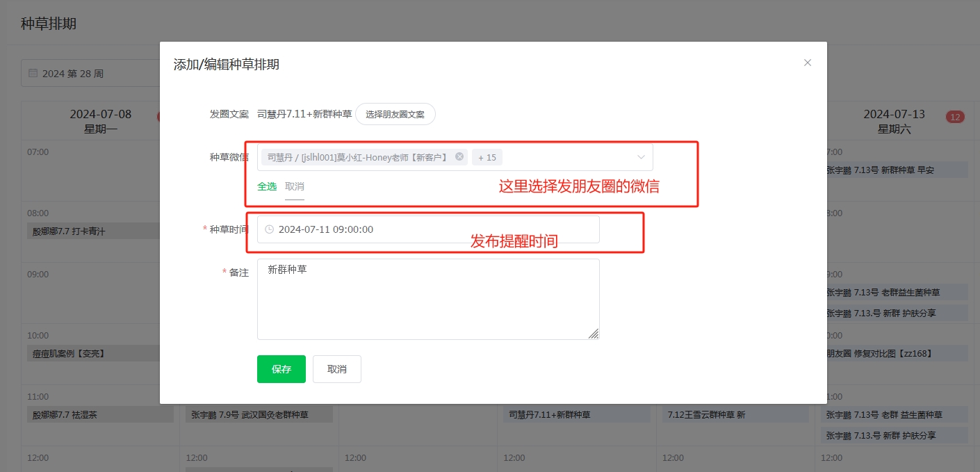This screenshot has height=472, width=980.
Task: Click 全选 under the 种草微信 selector
Action: pos(267,186)
